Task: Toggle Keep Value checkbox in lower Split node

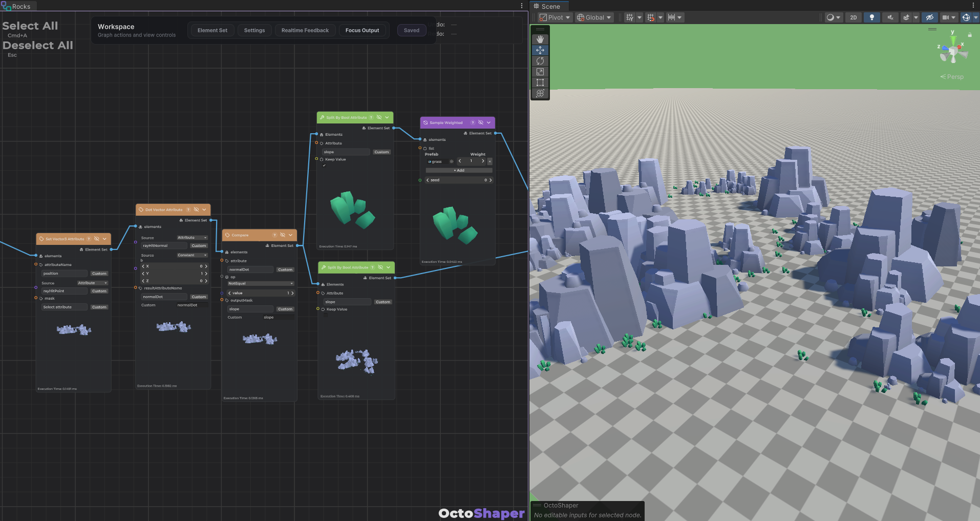Action: click(326, 315)
